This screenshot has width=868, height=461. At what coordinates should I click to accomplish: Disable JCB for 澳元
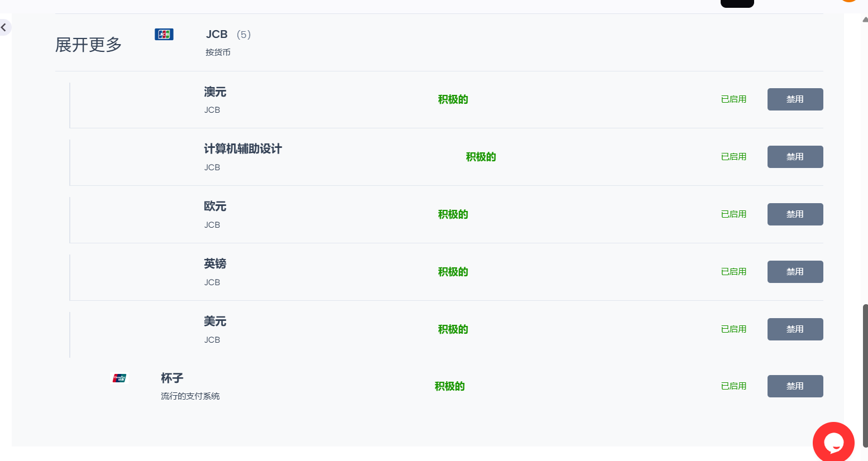[795, 99]
